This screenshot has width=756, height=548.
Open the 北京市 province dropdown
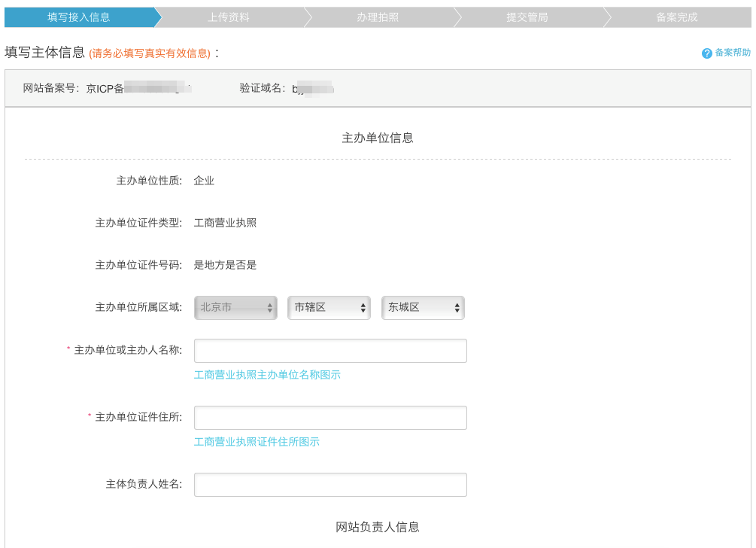pyautogui.click(x=235, y=307)
